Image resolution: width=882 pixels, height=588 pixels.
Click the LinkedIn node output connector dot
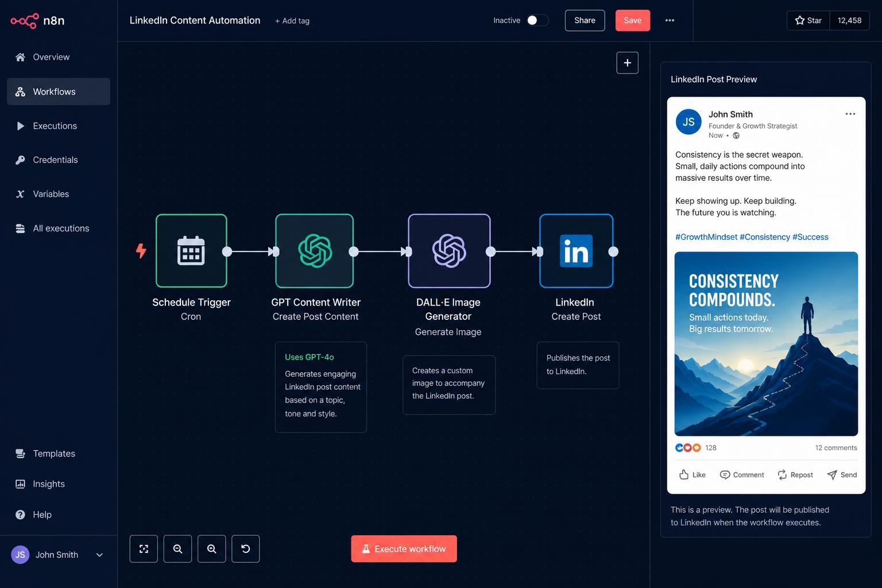[x=613, y=252]
